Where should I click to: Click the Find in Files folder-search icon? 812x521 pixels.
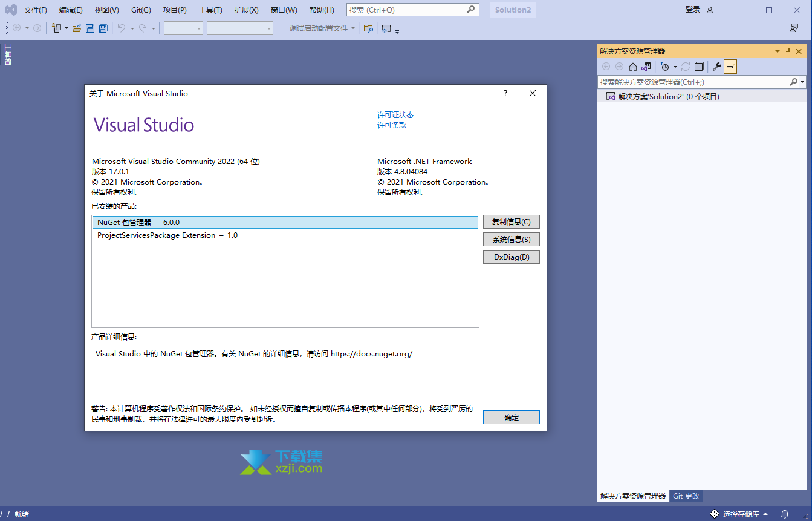(368, 28)
